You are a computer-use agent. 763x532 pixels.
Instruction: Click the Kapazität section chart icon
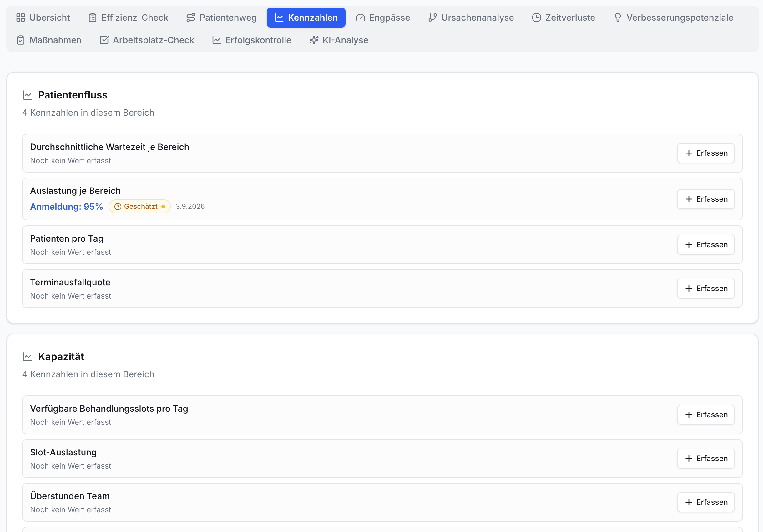click(27, 357)
